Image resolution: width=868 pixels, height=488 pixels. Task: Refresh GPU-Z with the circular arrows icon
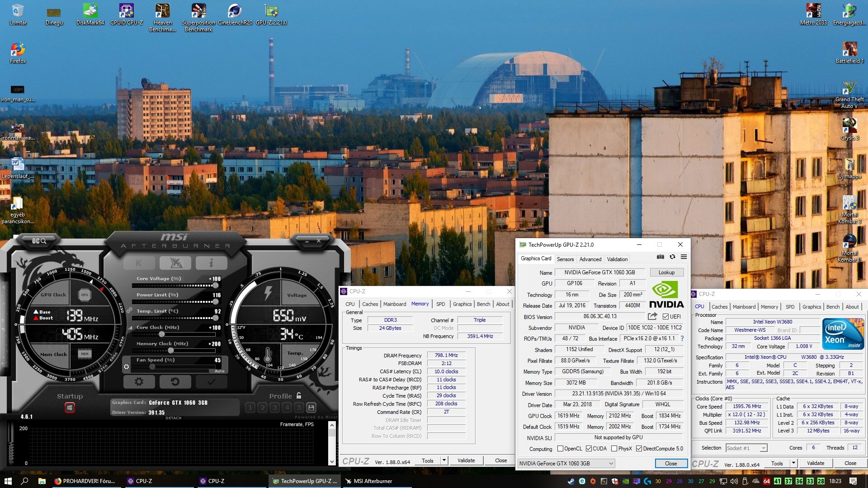pyautogui.click(x=672, y=257)
